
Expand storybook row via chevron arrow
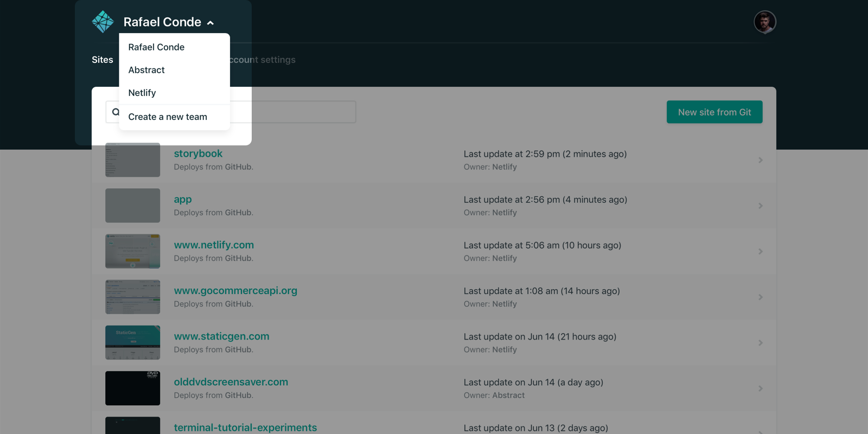click(760, 160)
